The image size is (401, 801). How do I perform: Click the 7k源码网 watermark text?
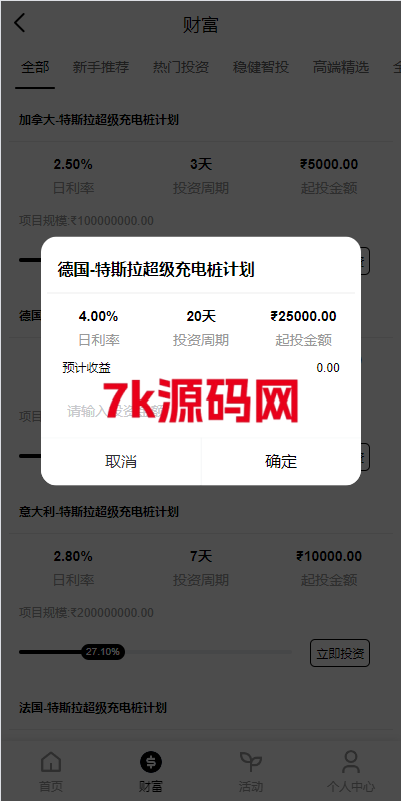pyautogui.click(x=200, y=402)
